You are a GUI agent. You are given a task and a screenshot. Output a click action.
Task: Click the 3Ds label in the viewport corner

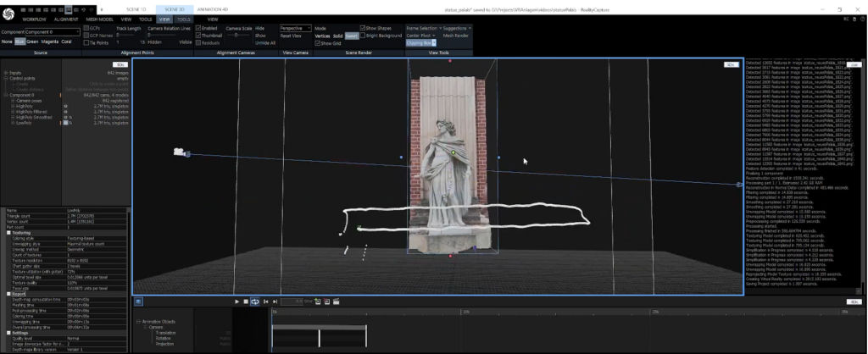pos(732,64)
